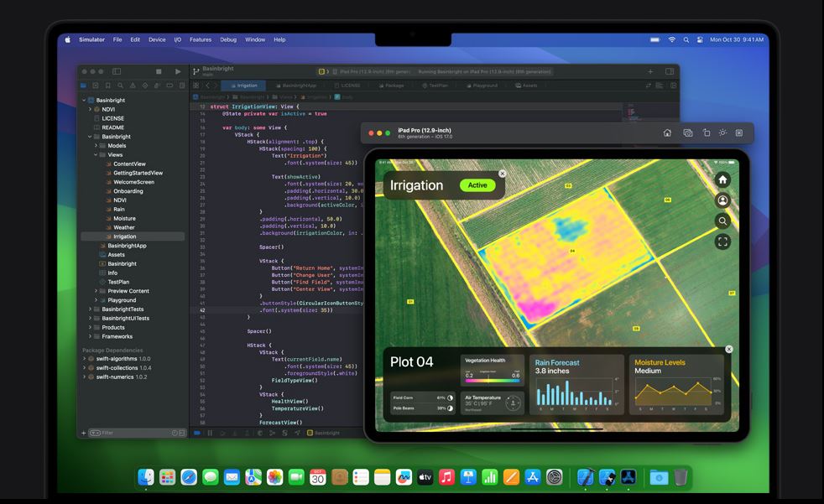Expand the Models folder in navigator
This screenshot has height=504, width=824.
pos(96,146)
